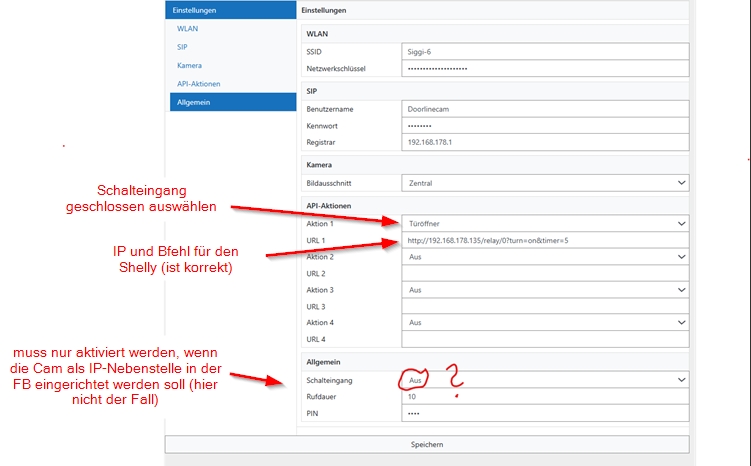Expand the Aktion 4 dropdown
Screen dimensions: 751x466
click(545, 323)
